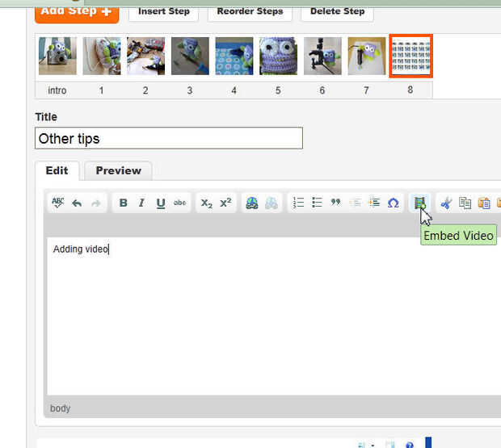Viewport: 501px width, 448px height.
Task: Select highlighted step 8 thumbnail
Action: click(410, 57)
